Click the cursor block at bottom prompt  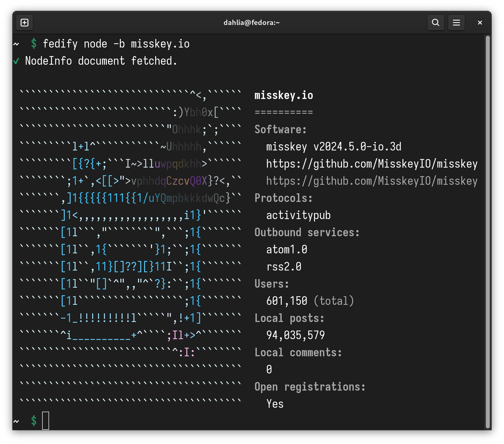(46, 420)
